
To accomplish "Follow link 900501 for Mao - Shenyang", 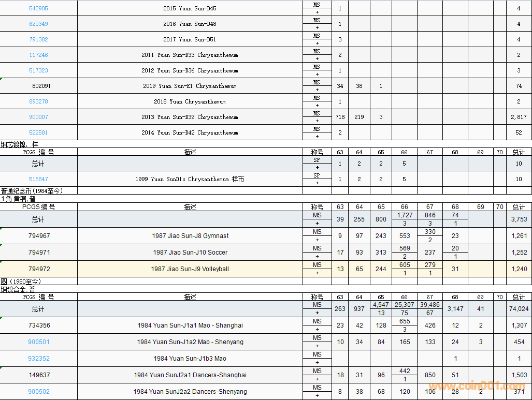I will pyautogui.click(x=39, y=342).
